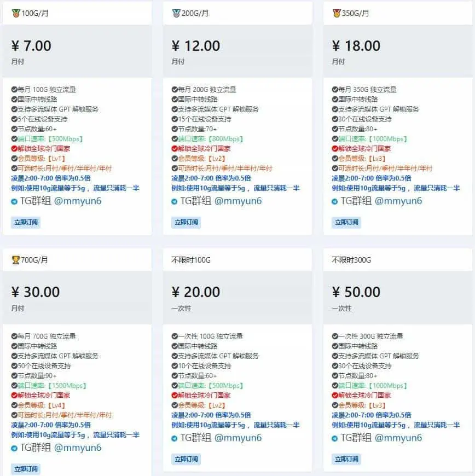Click the medal icon beside 200G/月
The image size is (475, 476).
[x=176, y=13]
